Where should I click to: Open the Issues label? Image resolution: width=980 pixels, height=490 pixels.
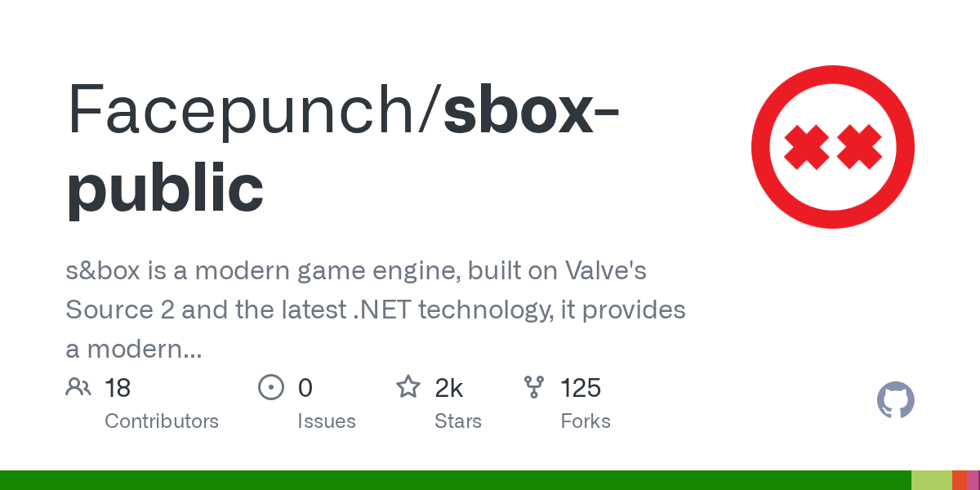point(327,421)
